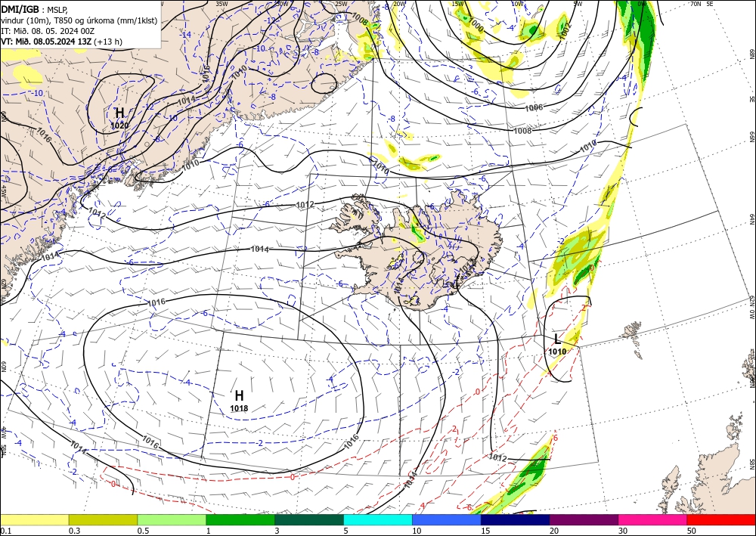Pick the cyan 5–10 legend swatch
Screen dimensions: 756x536
pyautogui.click(x=378, y=519)
